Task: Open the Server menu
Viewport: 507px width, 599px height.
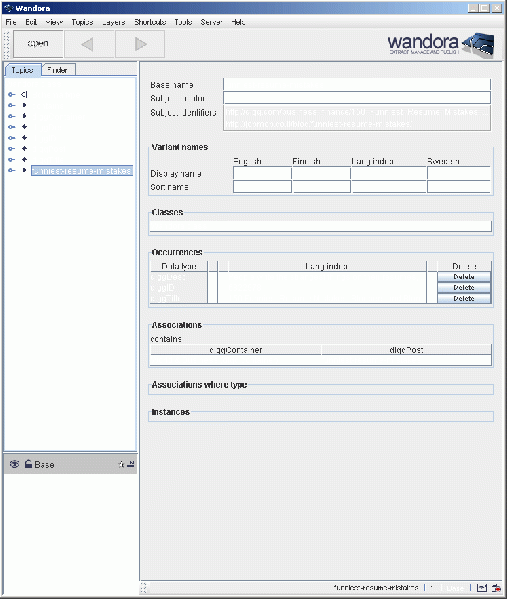Action: tap(211, 22)
